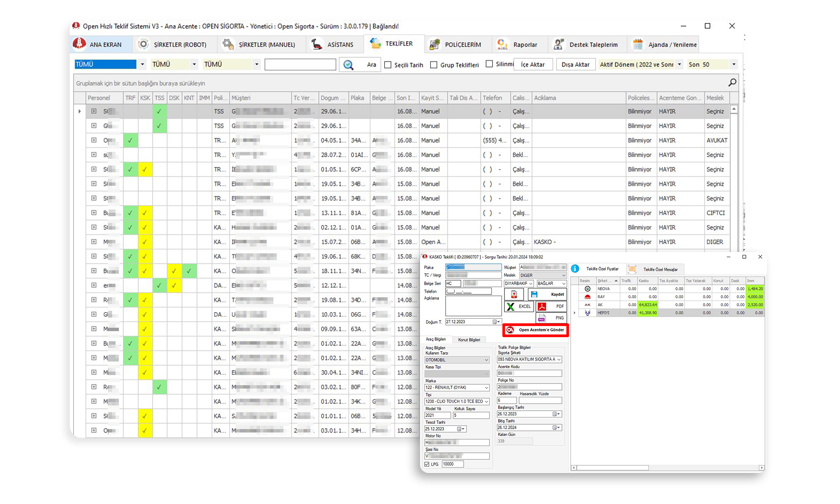Click KSK checkmark in the CIFTCI row
Viewport: 840px width, 504px height.
pyautogui.click(x=144, y=213)
